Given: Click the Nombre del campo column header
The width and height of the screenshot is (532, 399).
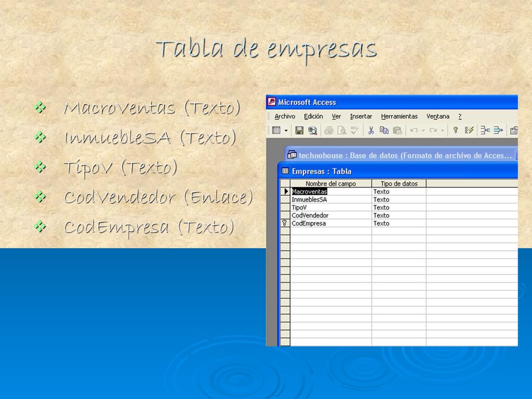Looking at the screenshot, I should click(x=331, y=183).
